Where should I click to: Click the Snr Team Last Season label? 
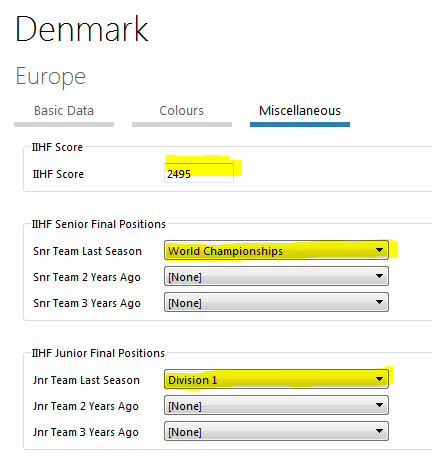click(87, 251)
